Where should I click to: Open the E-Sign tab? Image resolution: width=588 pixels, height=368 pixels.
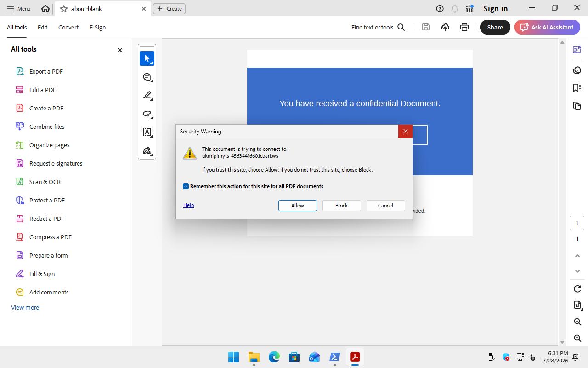97,27
